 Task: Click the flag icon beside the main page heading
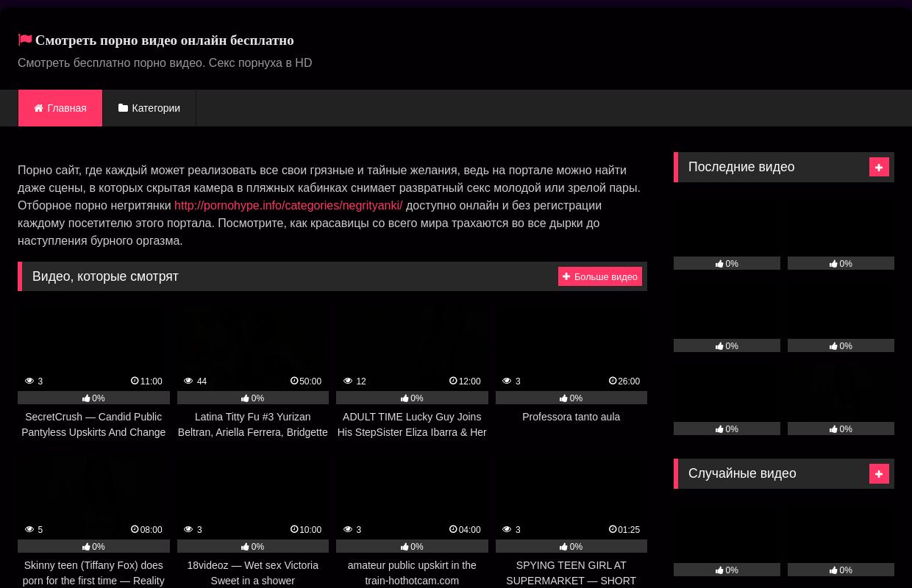point(25,40)
